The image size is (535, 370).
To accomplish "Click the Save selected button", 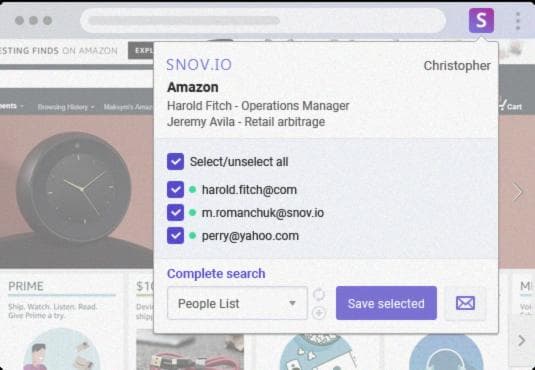I will tap(386, 303).
